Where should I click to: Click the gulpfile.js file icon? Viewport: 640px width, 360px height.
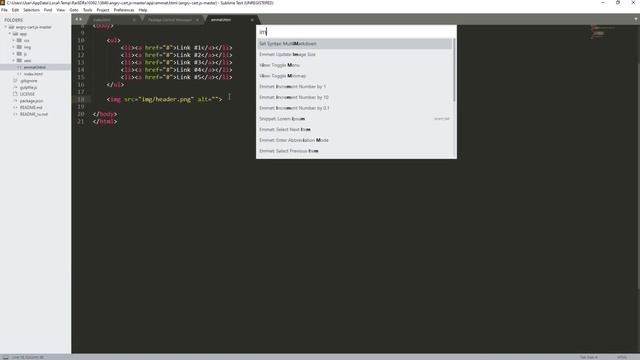[x=15, y=87]
